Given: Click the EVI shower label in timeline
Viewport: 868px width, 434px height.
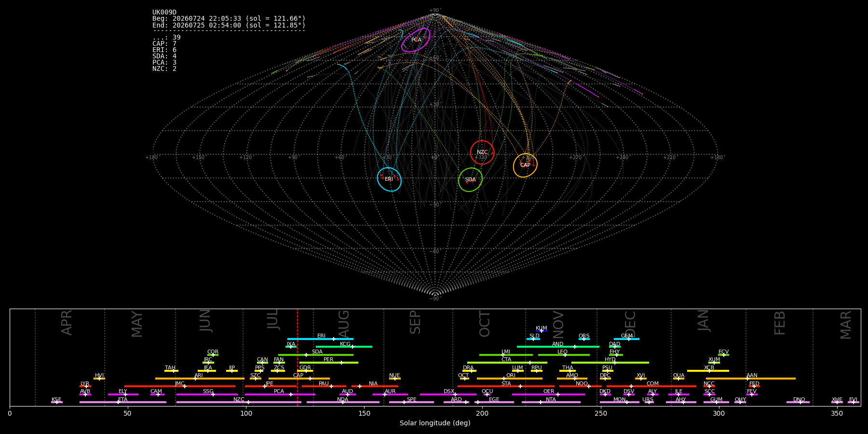Looking at the screenshot, I should point(853,400).
